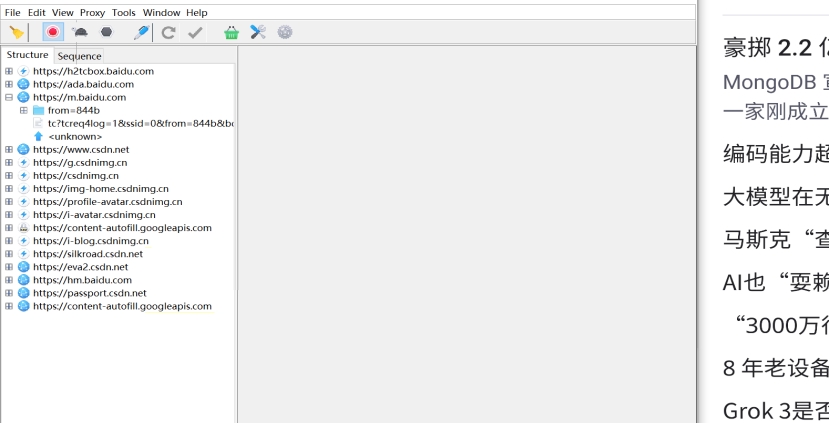The height and width of the screenshot is (423, 829).
Task: Collapse the https://m.baidu.com tree node
Action: click(x=9, y=97)
